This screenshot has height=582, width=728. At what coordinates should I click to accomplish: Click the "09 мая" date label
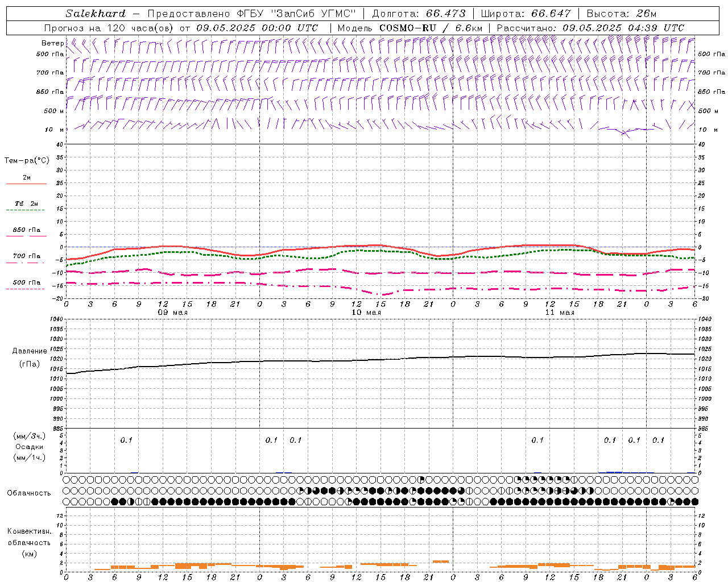click(x=172, y=313)
